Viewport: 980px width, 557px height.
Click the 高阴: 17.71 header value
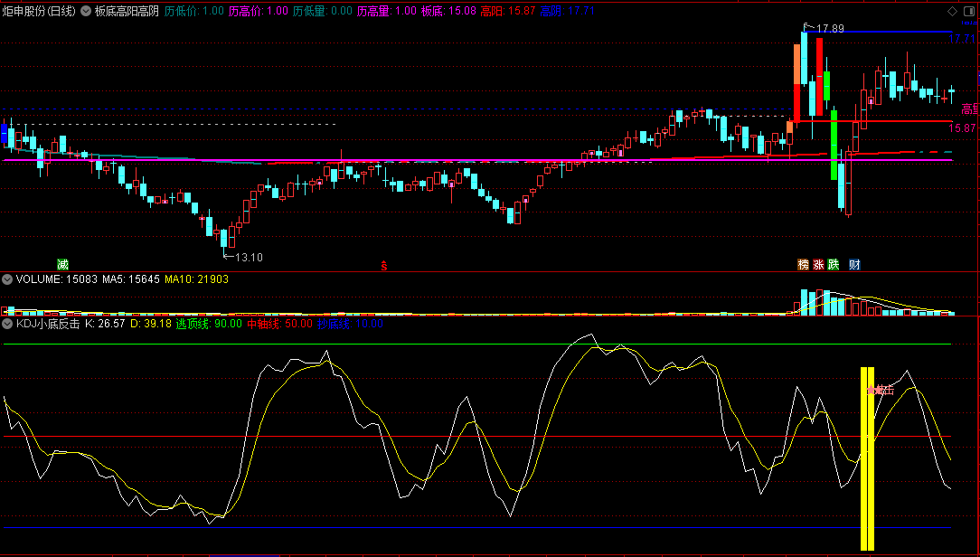(x=568, y=11)
